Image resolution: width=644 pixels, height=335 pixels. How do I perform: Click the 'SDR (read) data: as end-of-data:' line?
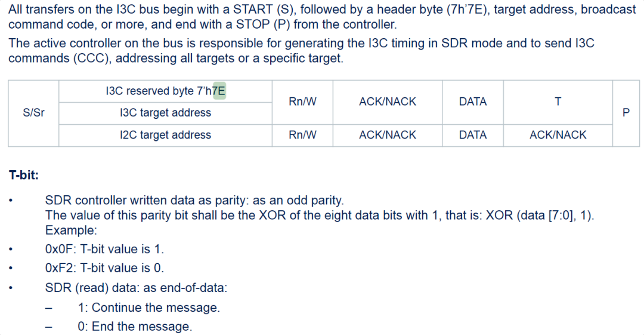136,288
